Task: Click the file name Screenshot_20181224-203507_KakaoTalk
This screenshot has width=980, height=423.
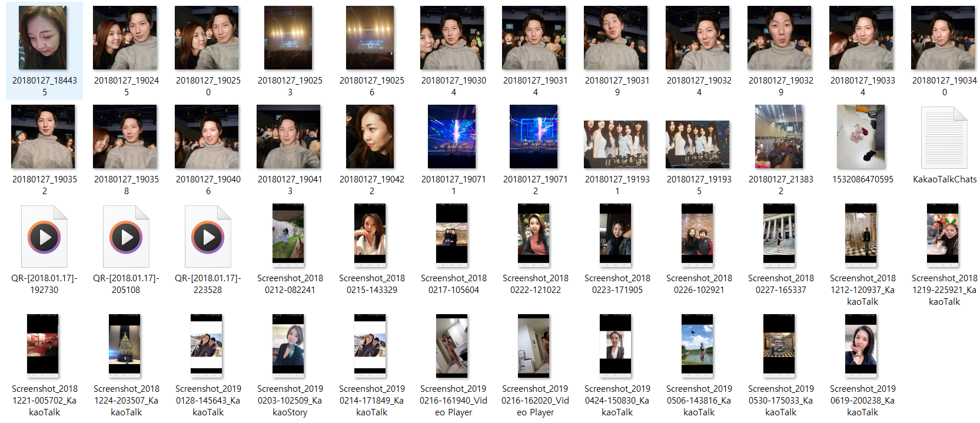Action: click(126, 401)
